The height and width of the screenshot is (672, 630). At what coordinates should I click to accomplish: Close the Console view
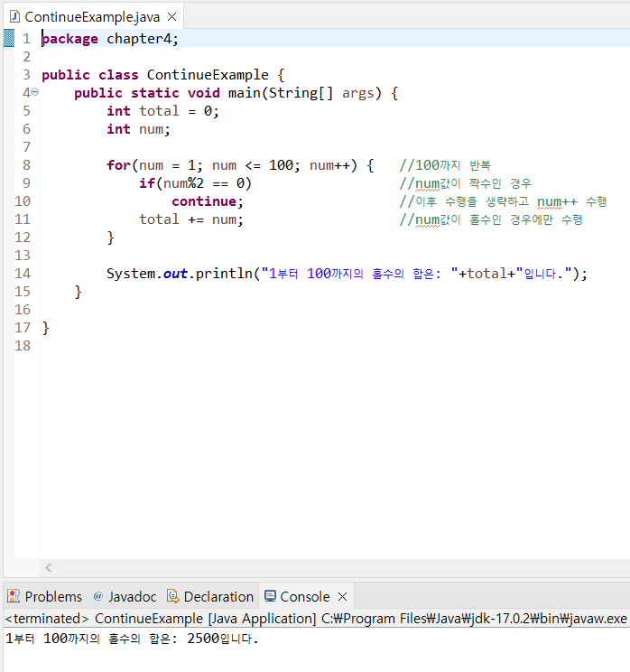click(342, 596)
